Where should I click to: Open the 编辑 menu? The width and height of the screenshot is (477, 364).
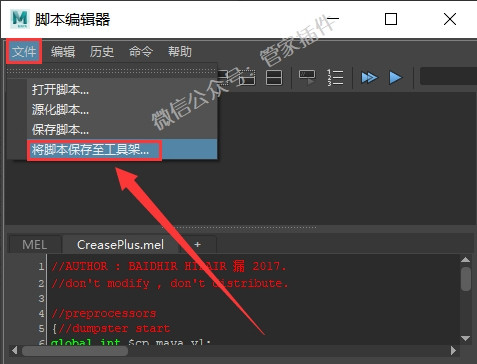[x=63, y=52]
